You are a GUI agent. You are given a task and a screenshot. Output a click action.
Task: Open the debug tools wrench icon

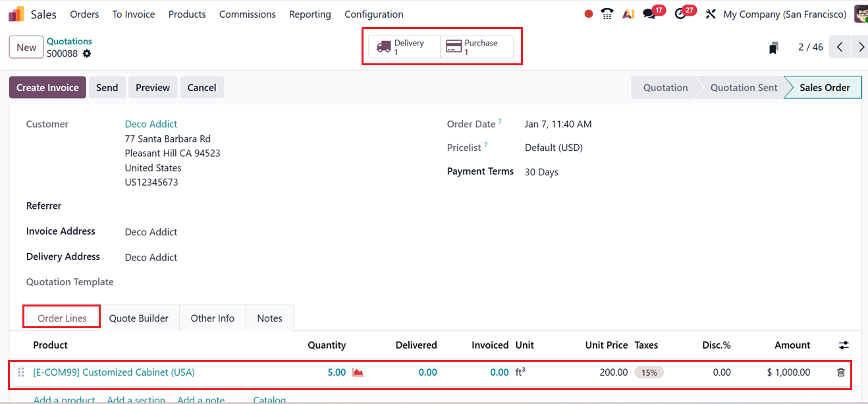click(x=711, y=14)
